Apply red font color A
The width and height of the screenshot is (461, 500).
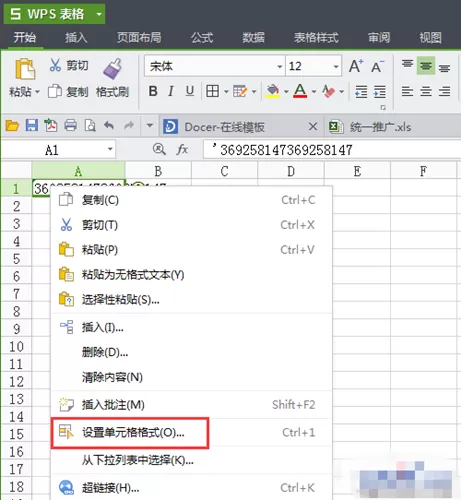(300, 91)
